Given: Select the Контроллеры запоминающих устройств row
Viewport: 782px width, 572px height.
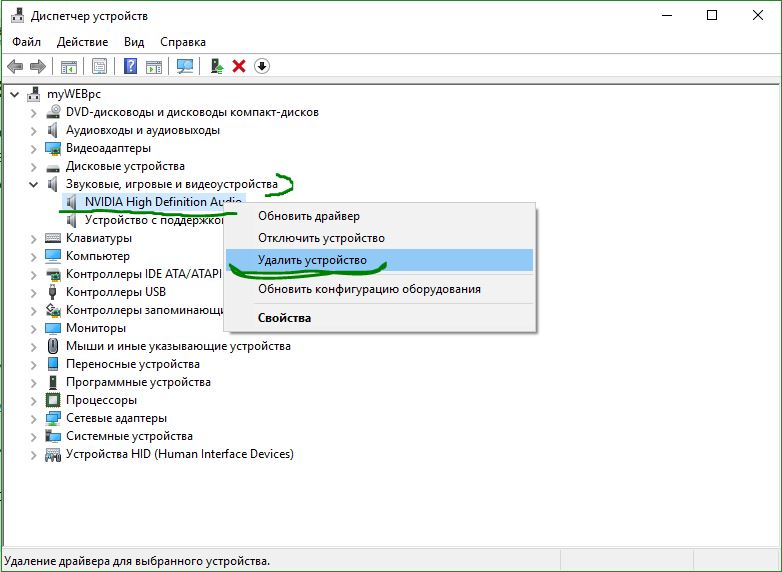Looking at the screenshot, I should click(x=145, y=310).
